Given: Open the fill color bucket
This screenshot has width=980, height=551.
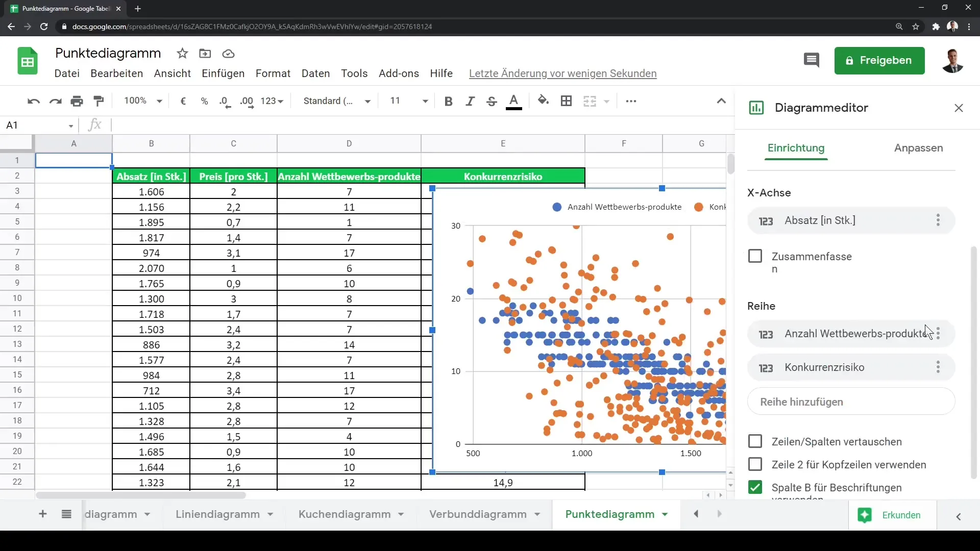Looking at the screenshot, I should (x=544, y=101).
